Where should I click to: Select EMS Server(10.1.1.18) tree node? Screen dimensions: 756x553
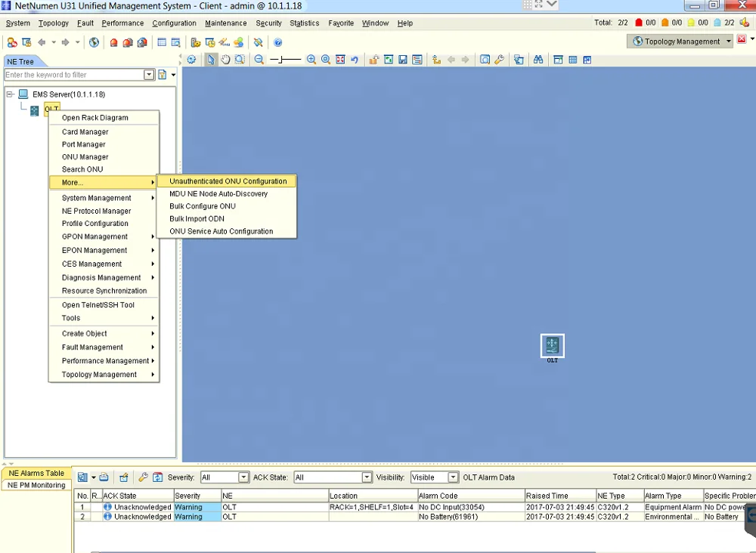[69, 94]
